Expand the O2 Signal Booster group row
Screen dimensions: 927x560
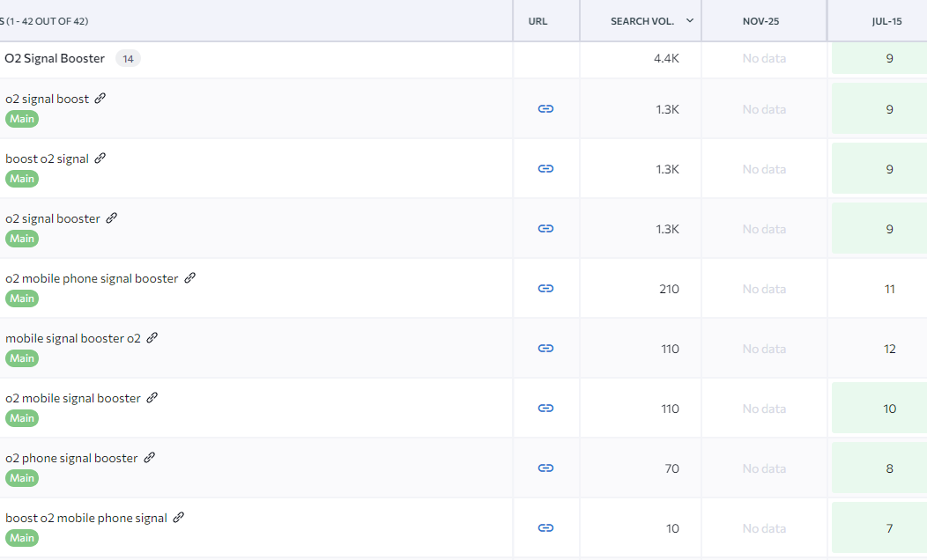click(55, 58)
